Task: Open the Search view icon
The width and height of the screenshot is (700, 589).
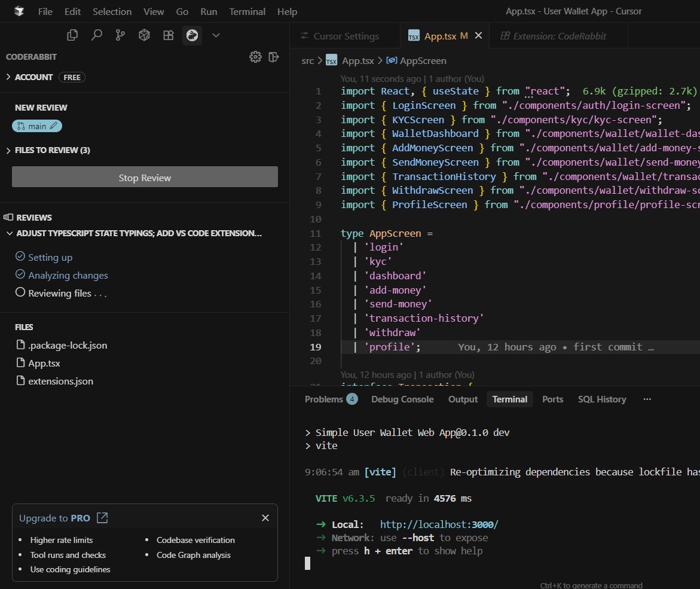Action: point(96,35)
